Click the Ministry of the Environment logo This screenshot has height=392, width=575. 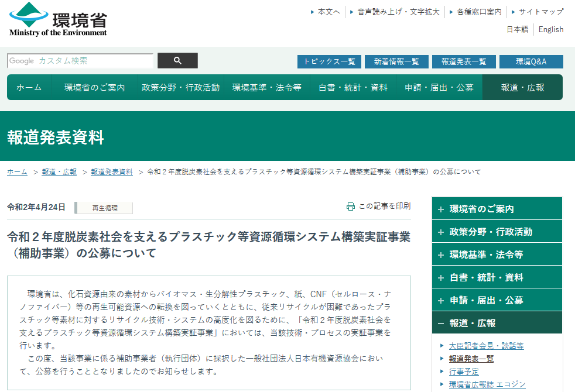[x=58, y=20]
